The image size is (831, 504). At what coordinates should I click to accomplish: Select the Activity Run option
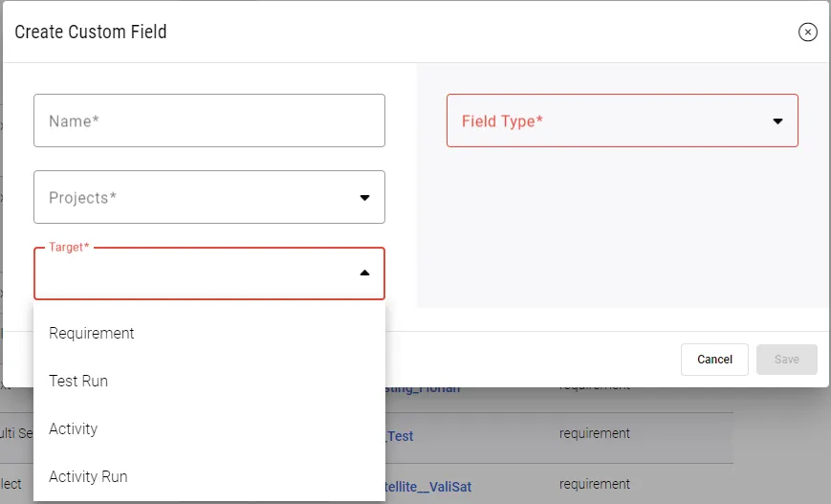click(88, 476)
